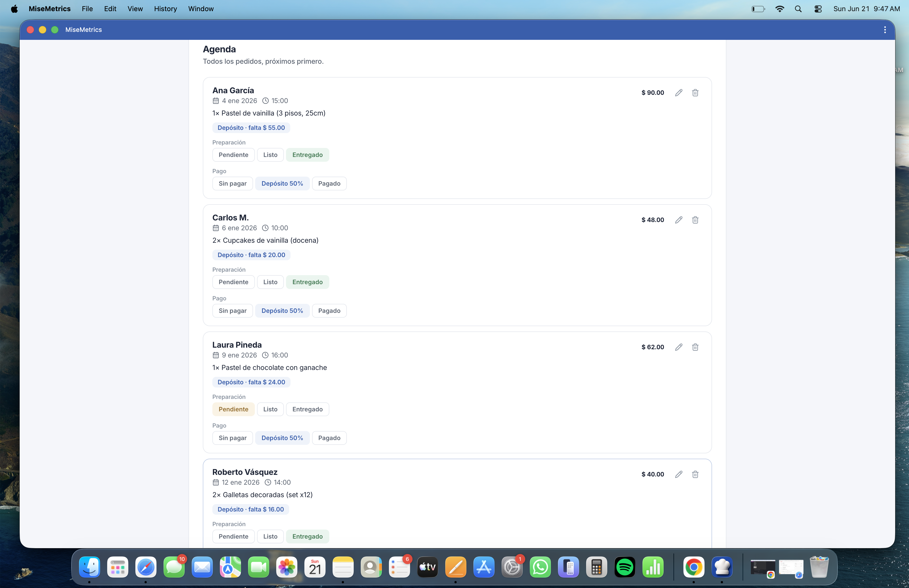Launch Safari from the dock
The width and height of the screenshot is (909, 588).
point(146,567)
